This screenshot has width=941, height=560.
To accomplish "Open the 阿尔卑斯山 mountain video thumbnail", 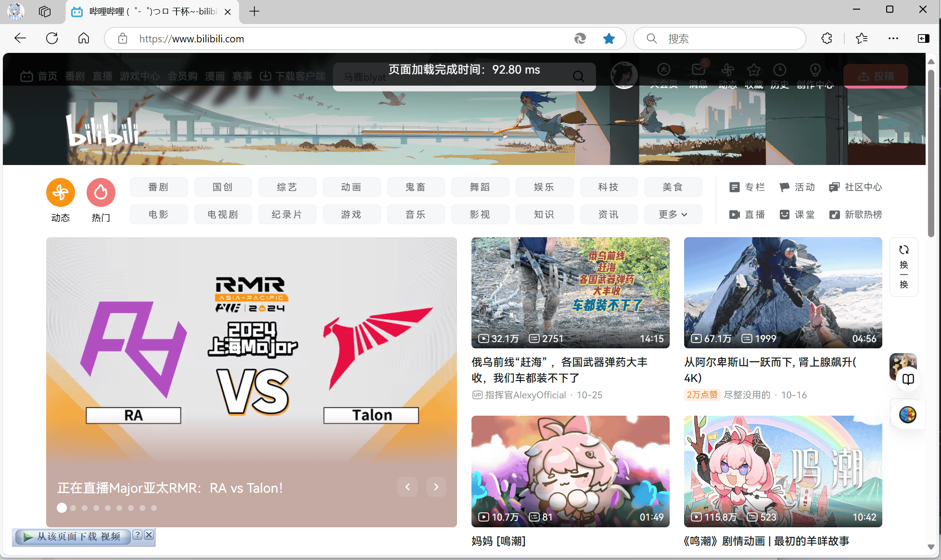I will point(783,293).
